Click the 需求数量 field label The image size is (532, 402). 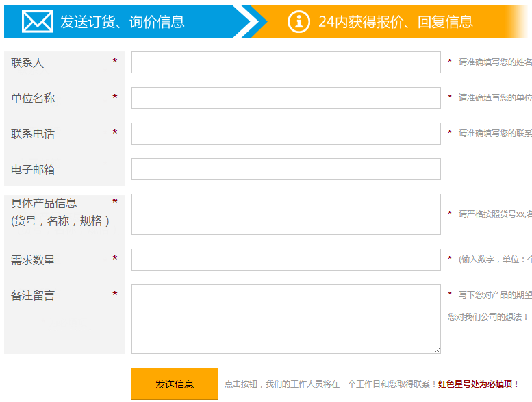[33, 260]
